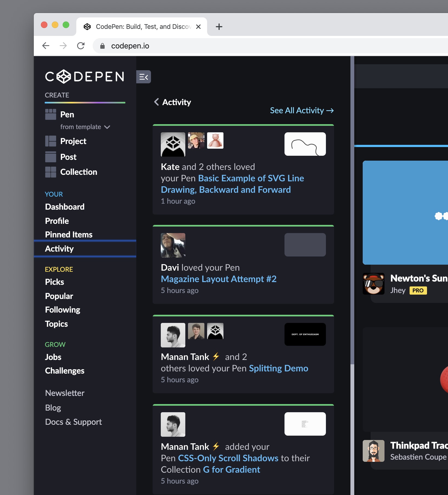The image size is (448, 495).
Task: Create a new Pen
Action: 67,114
